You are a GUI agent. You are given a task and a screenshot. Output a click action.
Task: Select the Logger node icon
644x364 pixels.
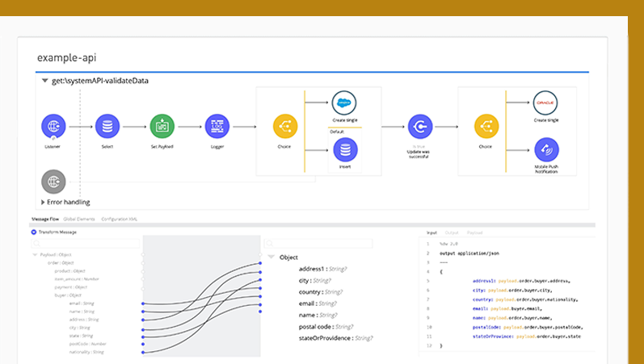[217, 126]
